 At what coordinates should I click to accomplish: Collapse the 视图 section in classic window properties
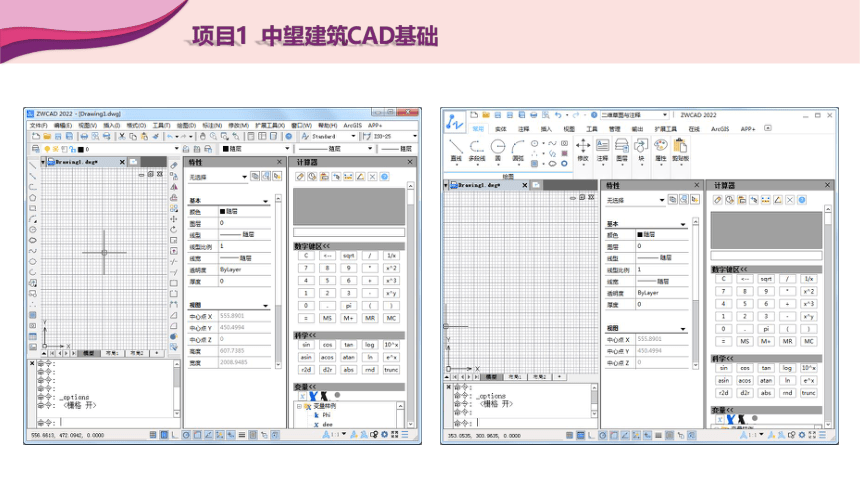click(265, 305)
